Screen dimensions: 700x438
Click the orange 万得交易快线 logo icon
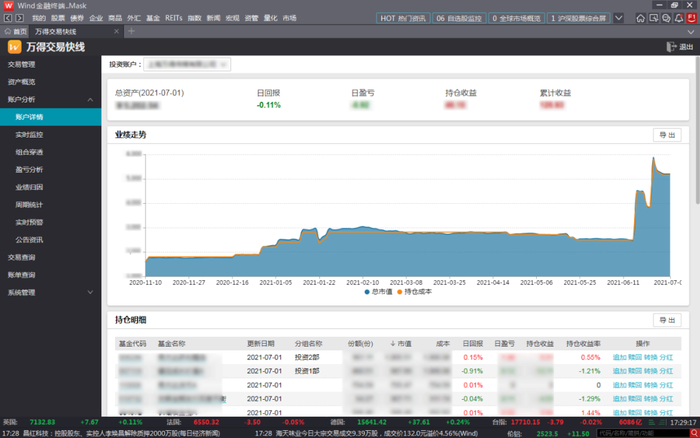click(x=13, y=47)
